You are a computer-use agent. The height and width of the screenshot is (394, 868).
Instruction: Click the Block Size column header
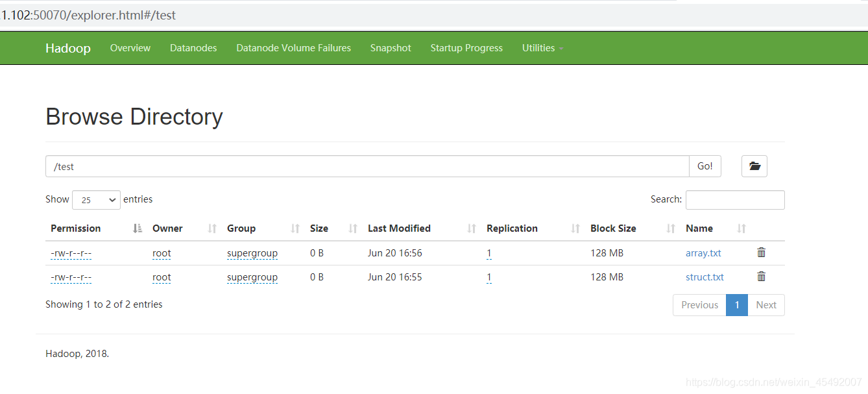613,228
